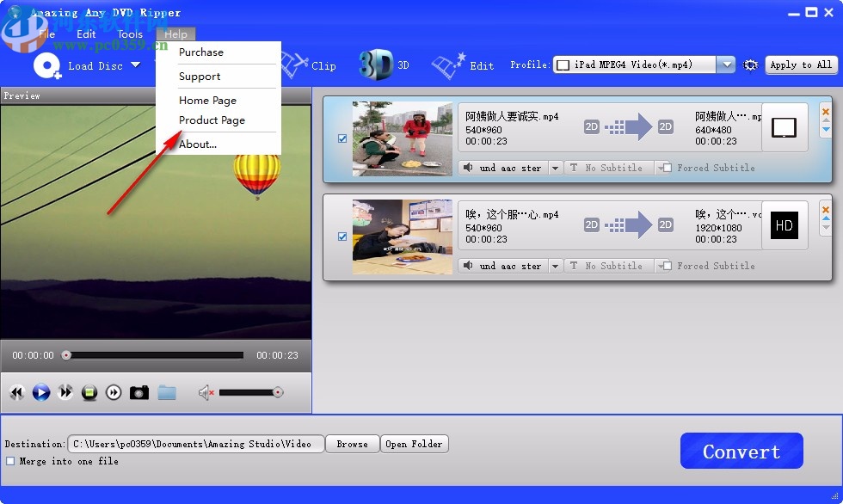The image size is (843, 504).
Task: Fast-forward the preview video
Action: point(65,392)
